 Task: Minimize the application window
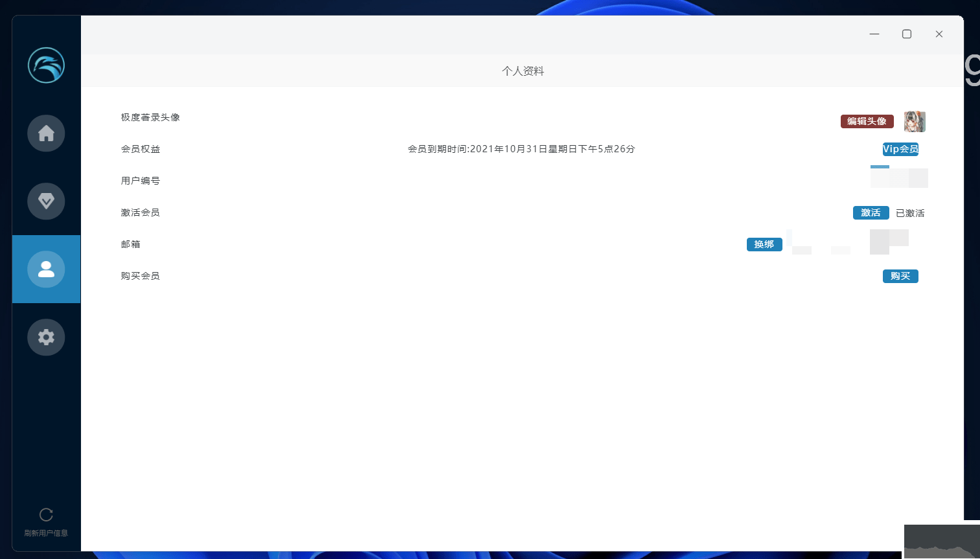point(874,34)
